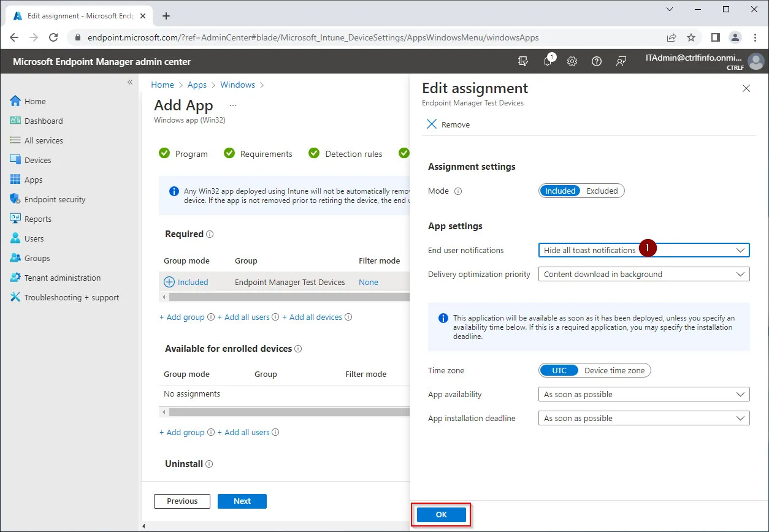Click the Tenant administration sidebar icon
The height and width of the screenshot is (532, 769).
click(15, 278)
